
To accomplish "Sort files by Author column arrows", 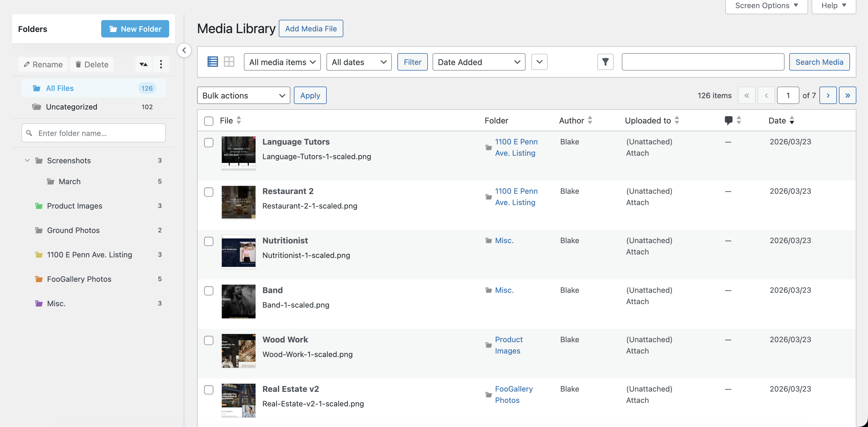I will tap(590, 120).
